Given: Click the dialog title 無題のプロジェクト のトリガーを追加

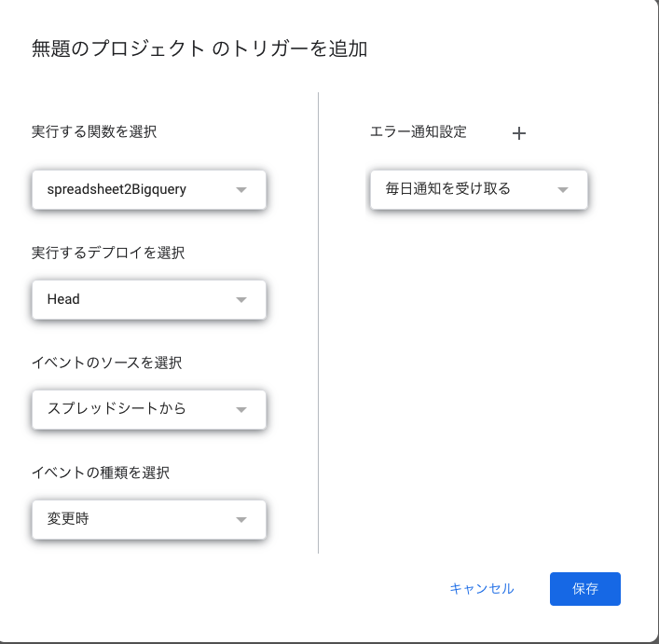Looking at the screenshot, I should (199, 49).
